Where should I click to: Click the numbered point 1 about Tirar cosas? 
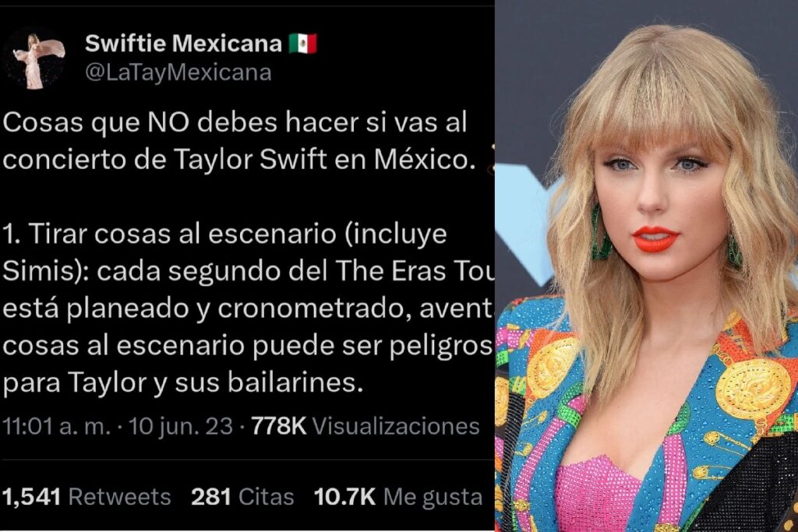tap(248, 308)
